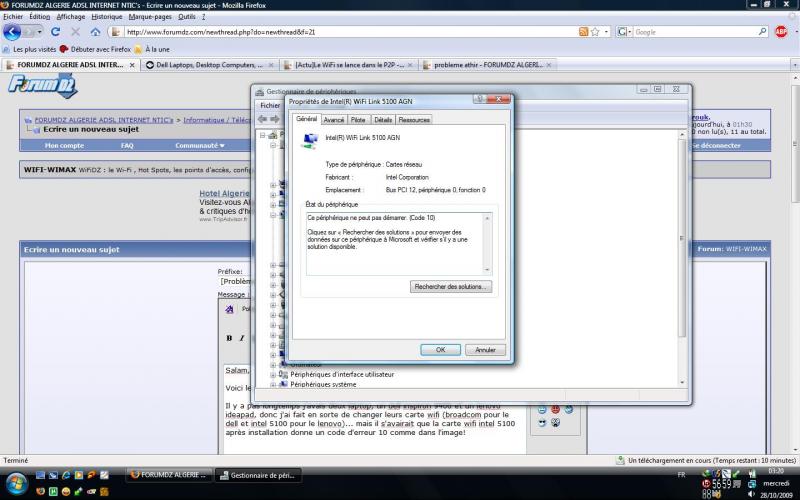800x500 pixels.
Task: Click the Device Manager vertical scrollbar
Action: 682,258
